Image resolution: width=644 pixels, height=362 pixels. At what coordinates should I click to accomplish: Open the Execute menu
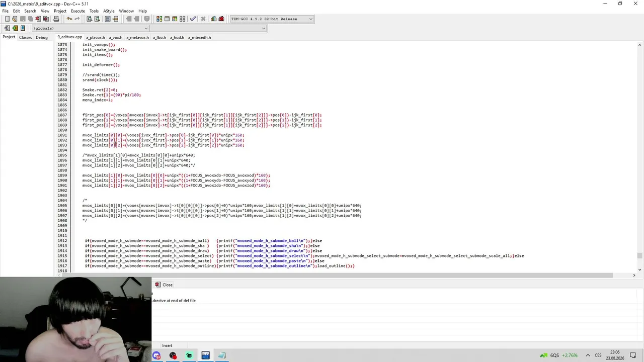(x=78, y=11)
